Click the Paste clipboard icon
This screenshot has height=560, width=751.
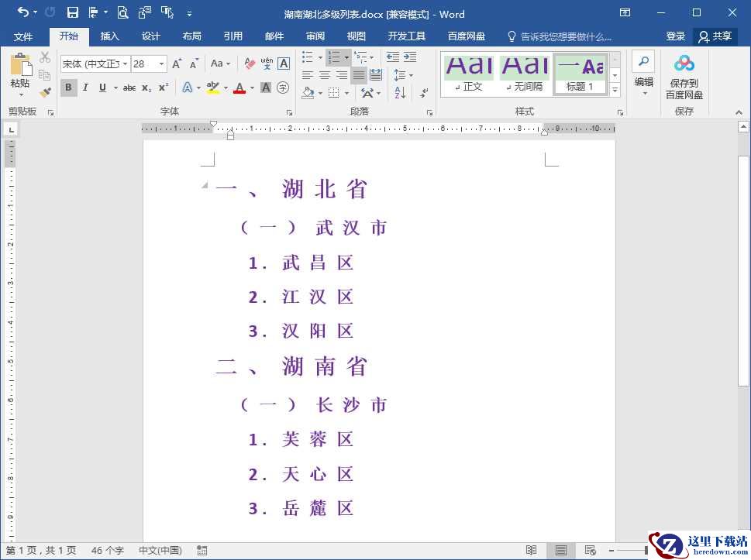21,64
